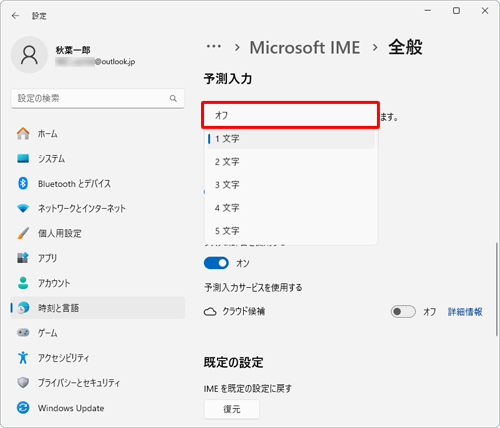
Task: Minimize the 設定 window
Action: point(428,11)
